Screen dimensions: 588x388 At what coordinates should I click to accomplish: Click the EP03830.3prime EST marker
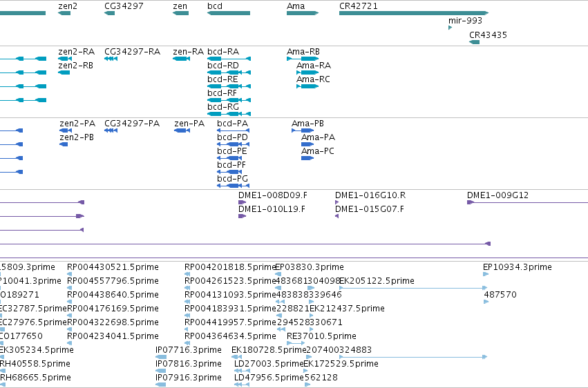tap(278, 274)
